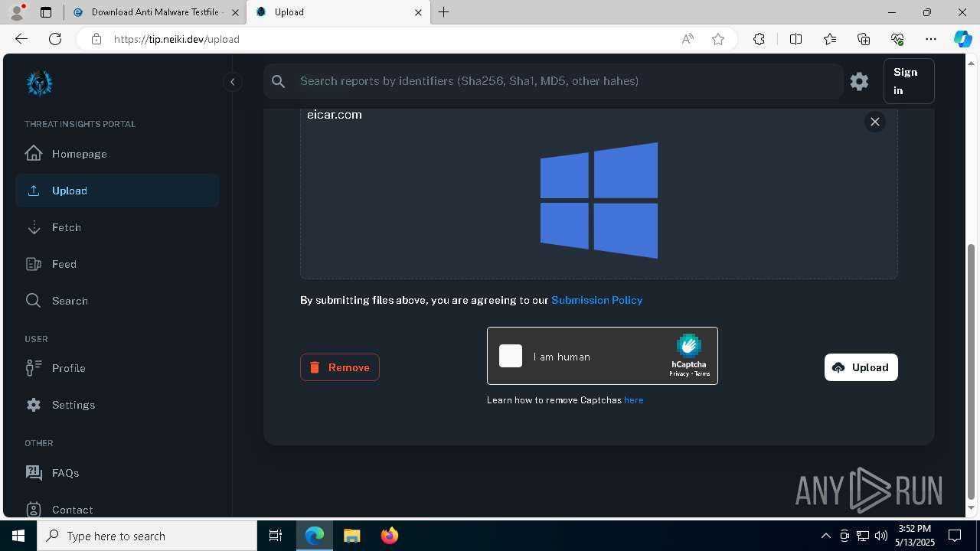Open the Fetch page
Image resolution: width=980 pixels, height=551 pixels.
click(117, 227)
